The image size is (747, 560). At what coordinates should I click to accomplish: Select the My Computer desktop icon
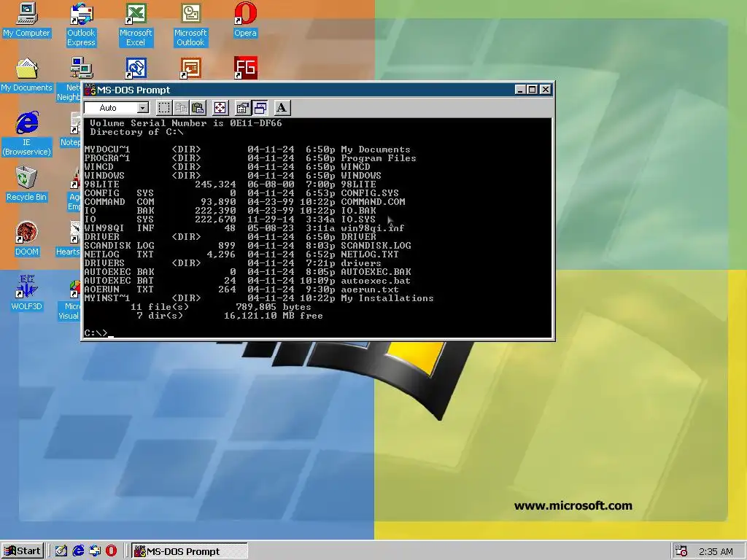coord(26,20)
